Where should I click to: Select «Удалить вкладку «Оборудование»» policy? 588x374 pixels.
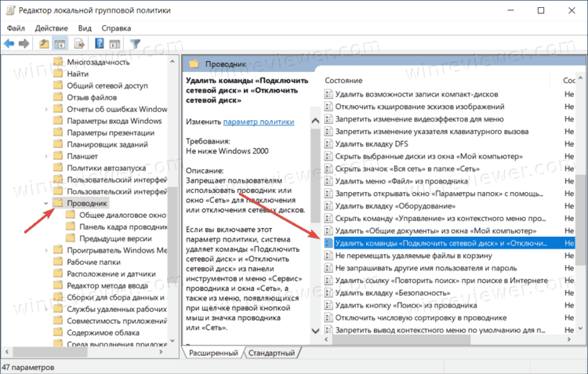[395, 205]
